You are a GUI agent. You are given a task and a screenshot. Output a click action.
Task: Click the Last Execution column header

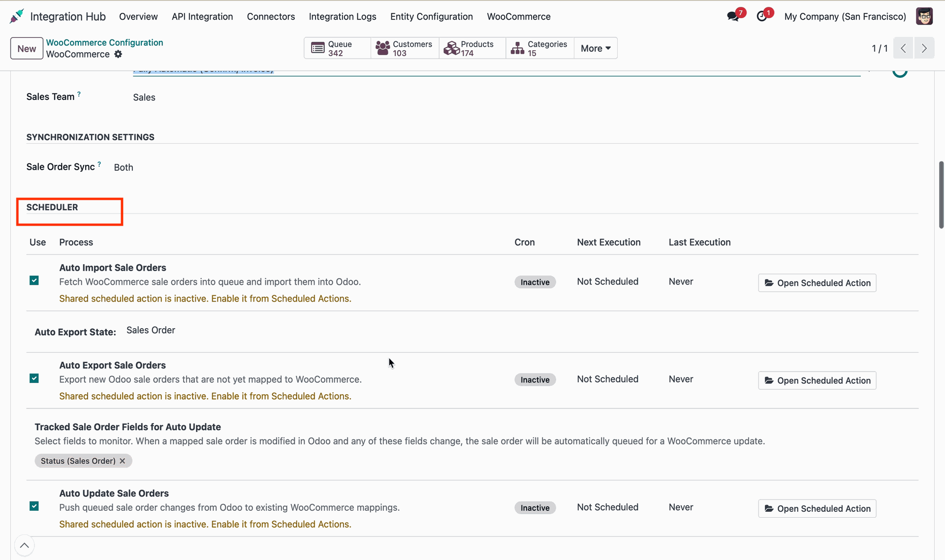click(699, 242)
